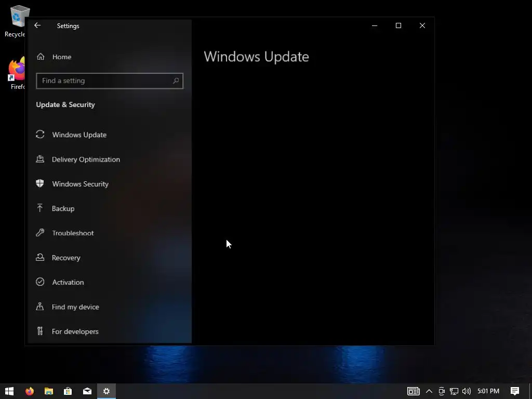Open Microsoft Store from taskbar
532x399 pixels.
[68, 391]
